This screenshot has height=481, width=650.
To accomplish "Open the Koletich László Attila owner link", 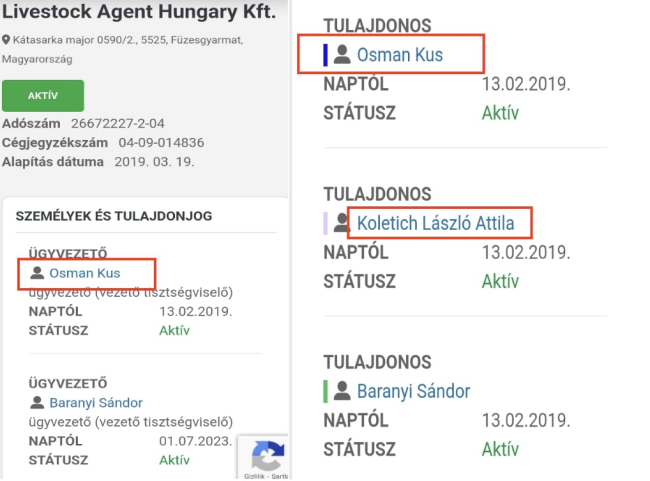I will 440,222.
